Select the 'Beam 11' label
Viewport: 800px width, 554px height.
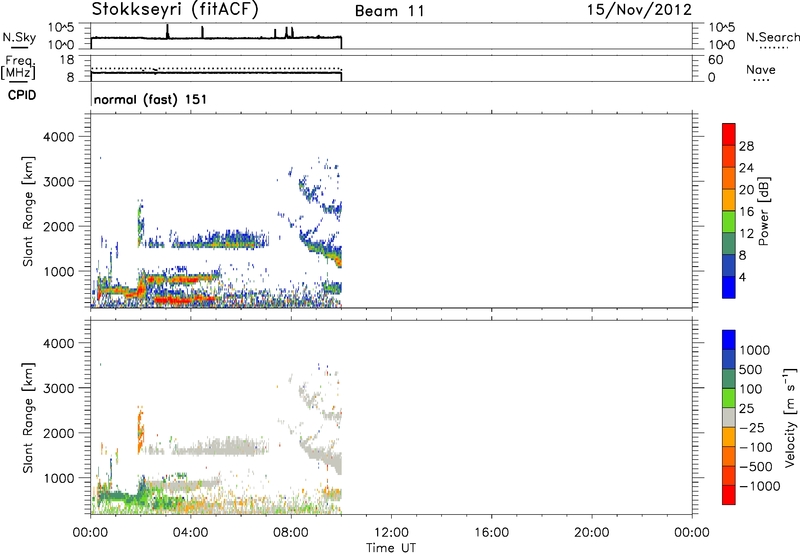point(389,11)
